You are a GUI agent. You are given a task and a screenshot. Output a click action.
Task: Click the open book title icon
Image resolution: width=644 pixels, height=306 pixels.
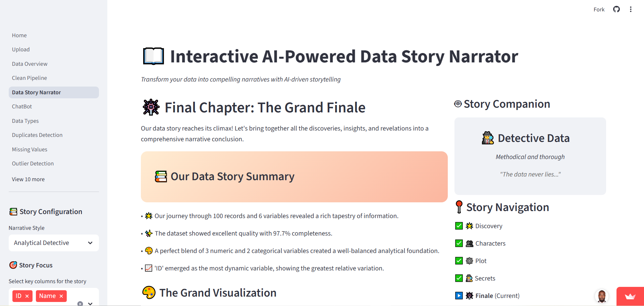click(x=153, y=56)
